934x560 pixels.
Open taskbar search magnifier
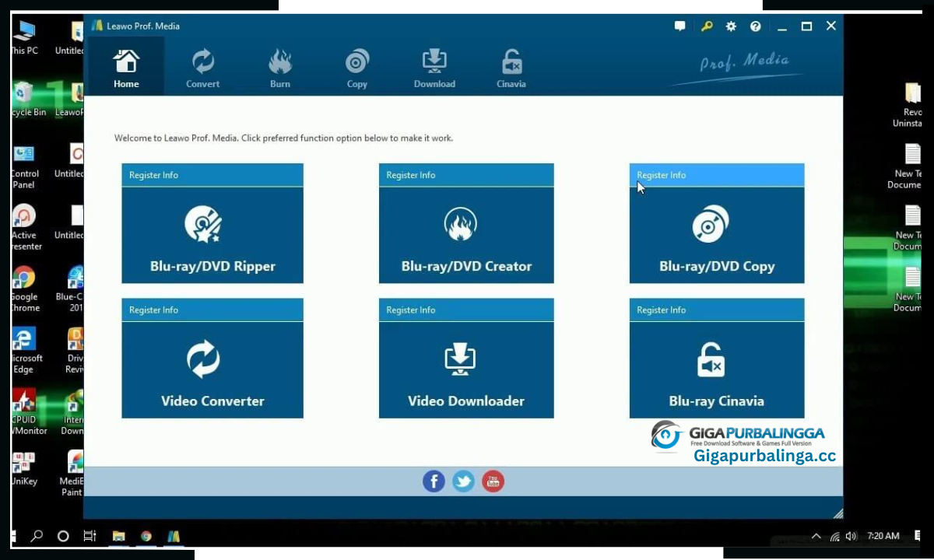tap(37, 536)
